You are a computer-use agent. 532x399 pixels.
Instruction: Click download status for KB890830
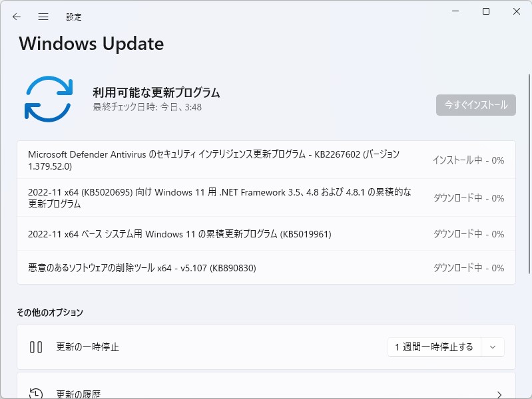tap(469, 268)
